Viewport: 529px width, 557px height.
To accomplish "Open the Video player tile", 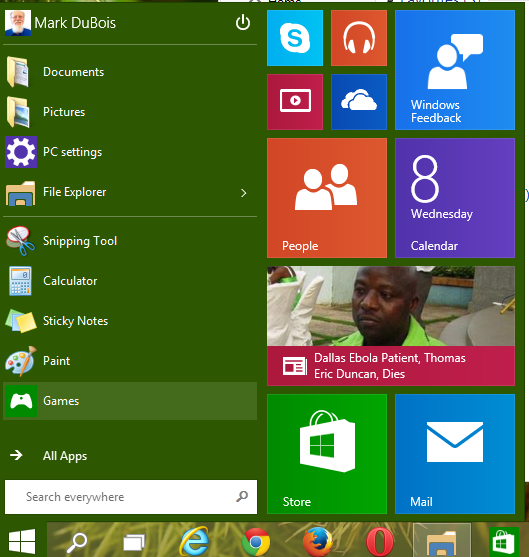I will pyautogui.click(x=295, y=102).
